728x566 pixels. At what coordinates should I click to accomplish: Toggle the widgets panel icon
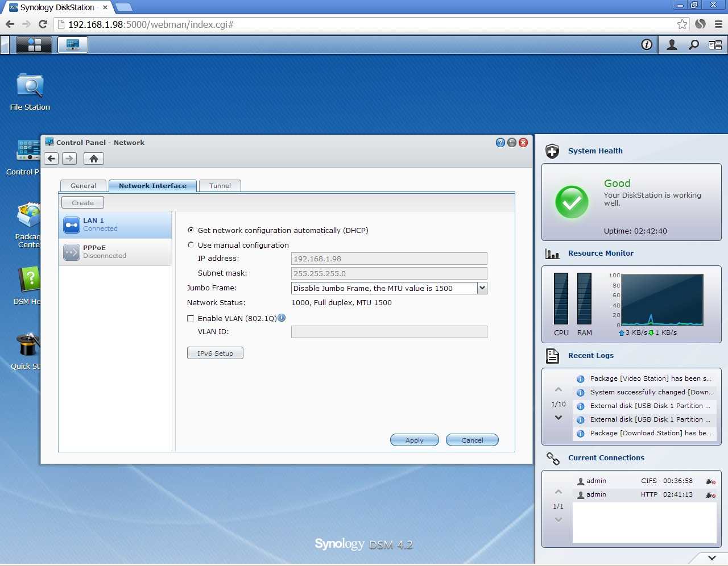[715, 45]
